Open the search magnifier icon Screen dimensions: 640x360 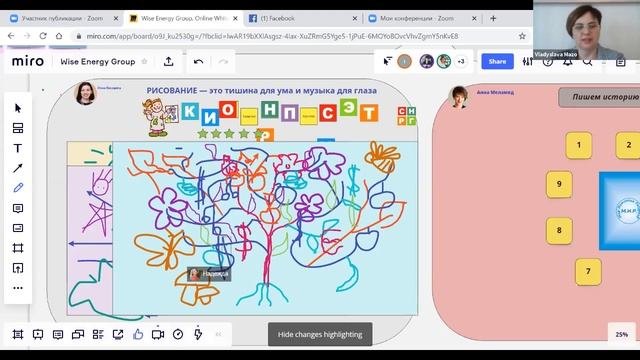[587, 62]
